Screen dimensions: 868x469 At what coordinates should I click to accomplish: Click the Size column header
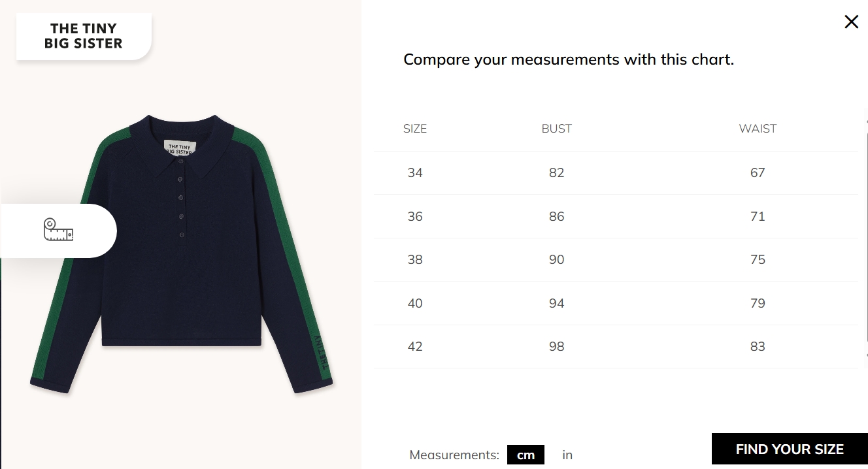(x=415, y=129)
